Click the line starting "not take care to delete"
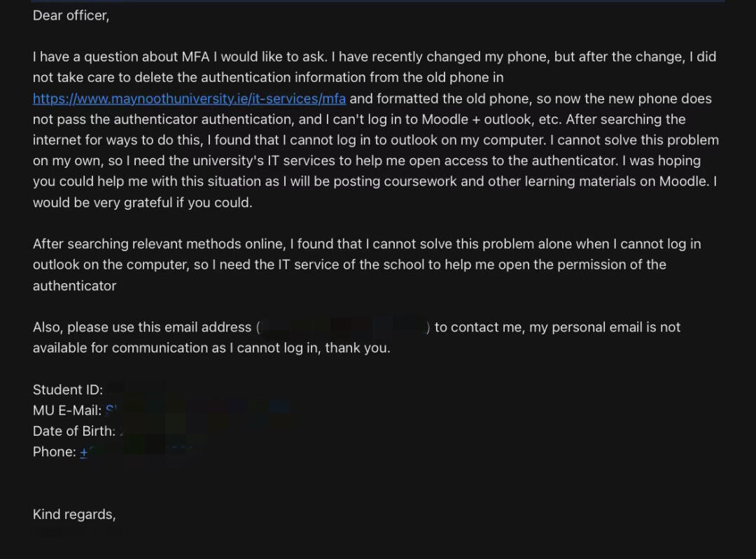The height and width of the screenshot is (559, 756). [267, 78]
